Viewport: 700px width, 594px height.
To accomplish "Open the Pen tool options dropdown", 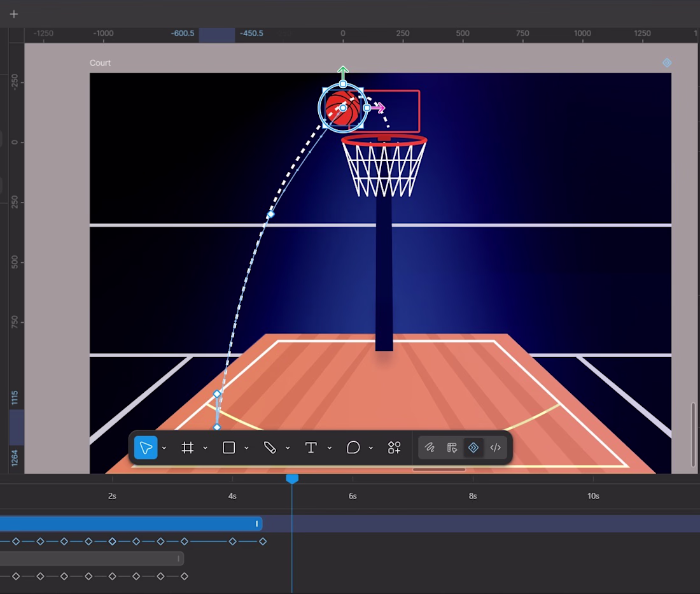I will (288, 448).
